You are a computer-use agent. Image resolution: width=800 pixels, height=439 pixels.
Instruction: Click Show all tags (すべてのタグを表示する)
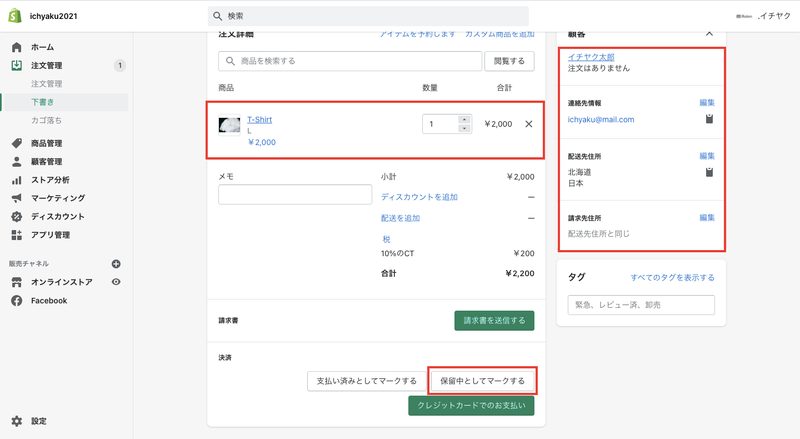(x=672, y=278)
